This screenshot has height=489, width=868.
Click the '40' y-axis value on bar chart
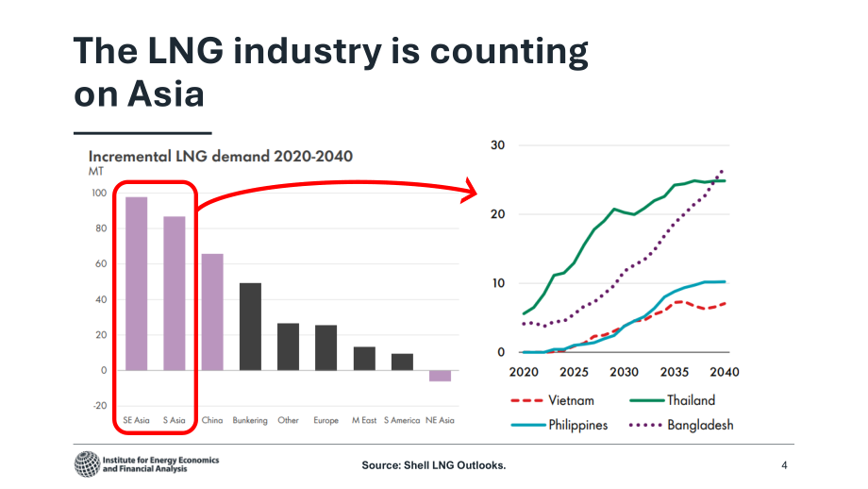click(x=101, y=299)
